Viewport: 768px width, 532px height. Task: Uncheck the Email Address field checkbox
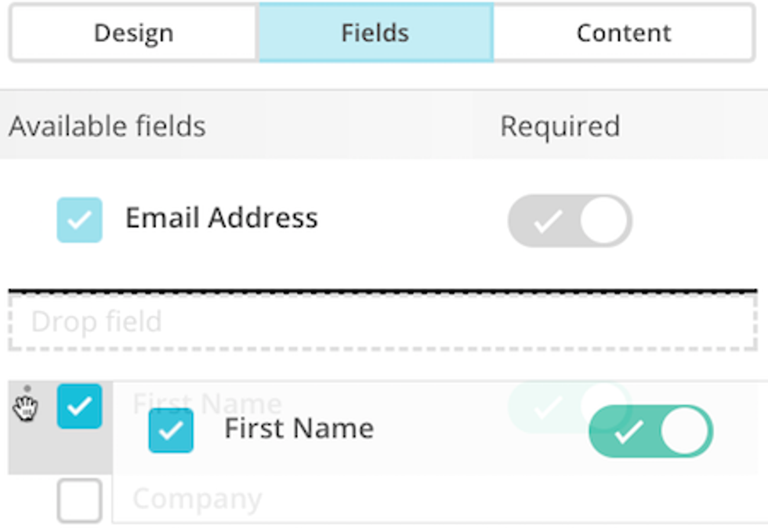click(79, 219)
